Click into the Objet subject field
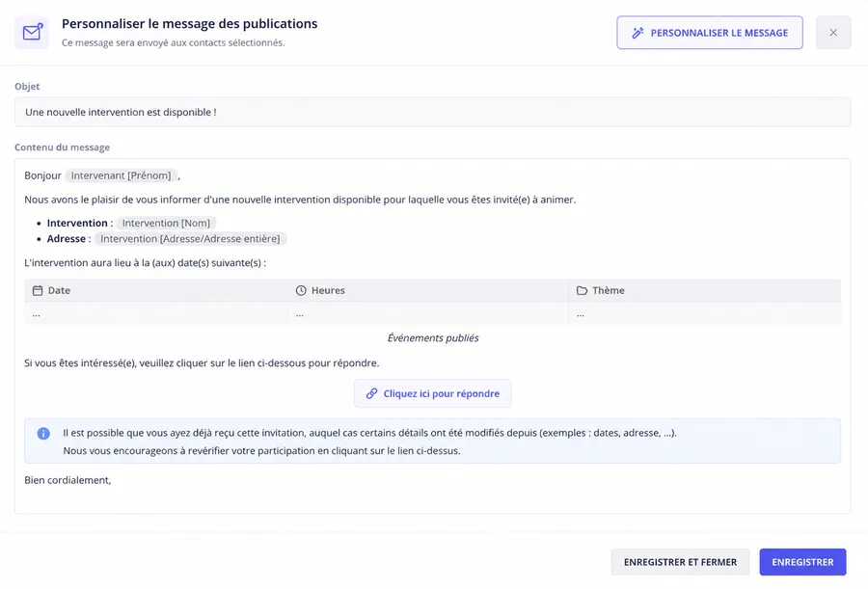The width and height of the screenshot is (868, 589). (x=432, y=112)
